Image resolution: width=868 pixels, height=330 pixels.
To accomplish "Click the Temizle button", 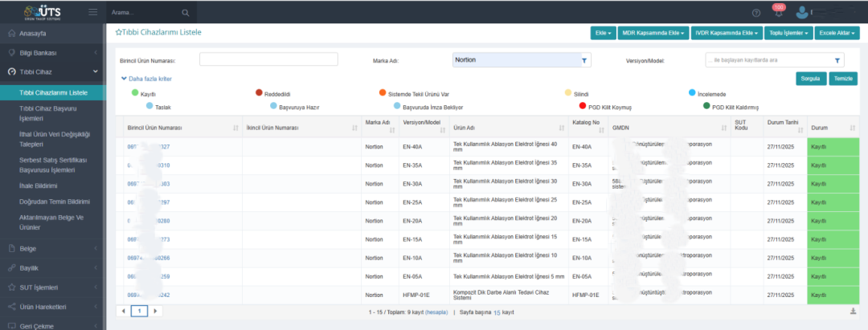I will [843, 79].
